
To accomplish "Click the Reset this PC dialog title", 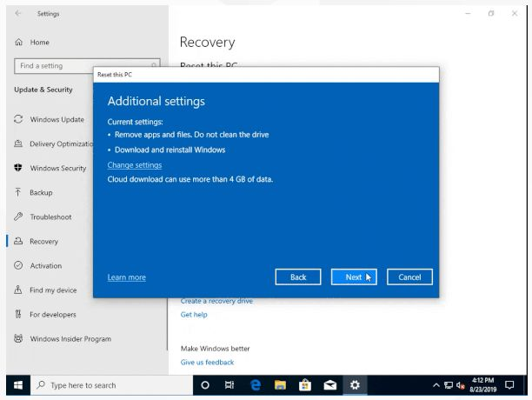I will tap(115, 75).
